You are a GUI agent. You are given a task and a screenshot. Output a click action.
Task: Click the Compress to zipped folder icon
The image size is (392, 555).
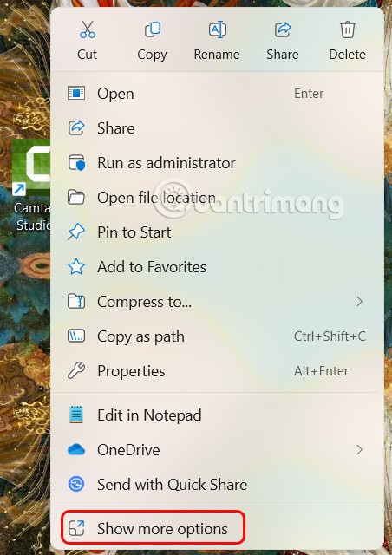[76, 302]
